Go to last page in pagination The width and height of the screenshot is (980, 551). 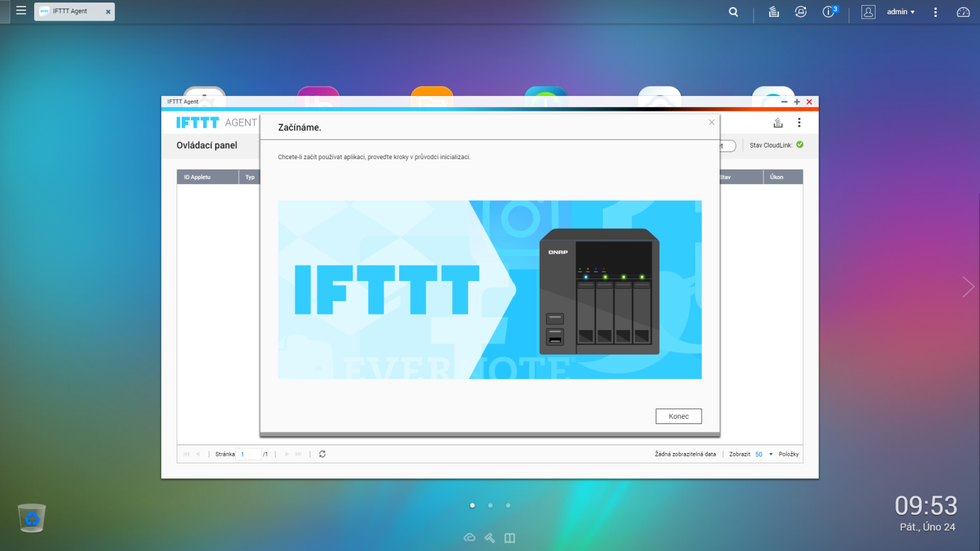[x=298, y=454]
